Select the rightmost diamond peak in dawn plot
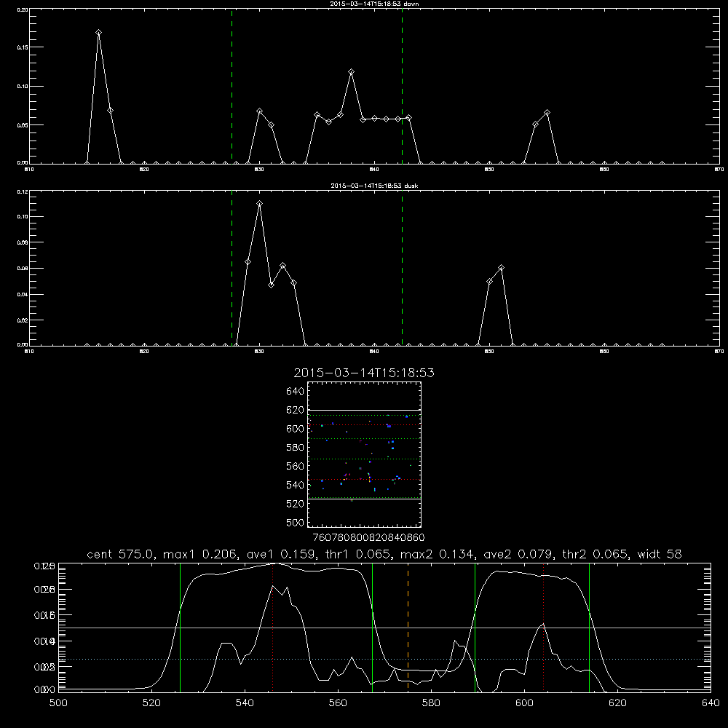The image size is (728, 728). pos(547,112)
